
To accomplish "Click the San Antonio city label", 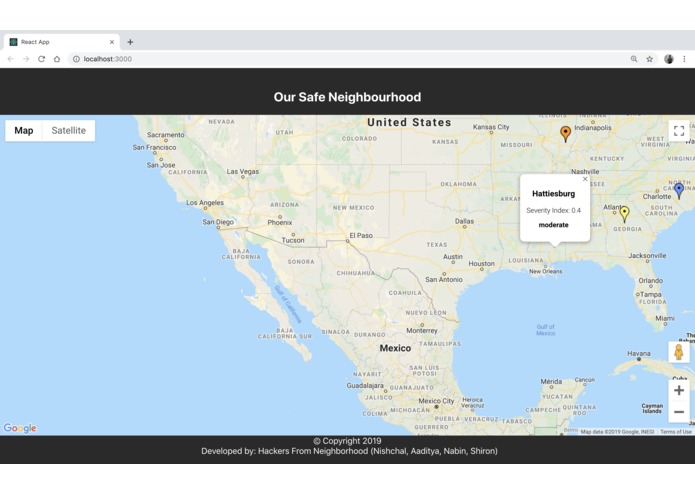I will [444, 280].
